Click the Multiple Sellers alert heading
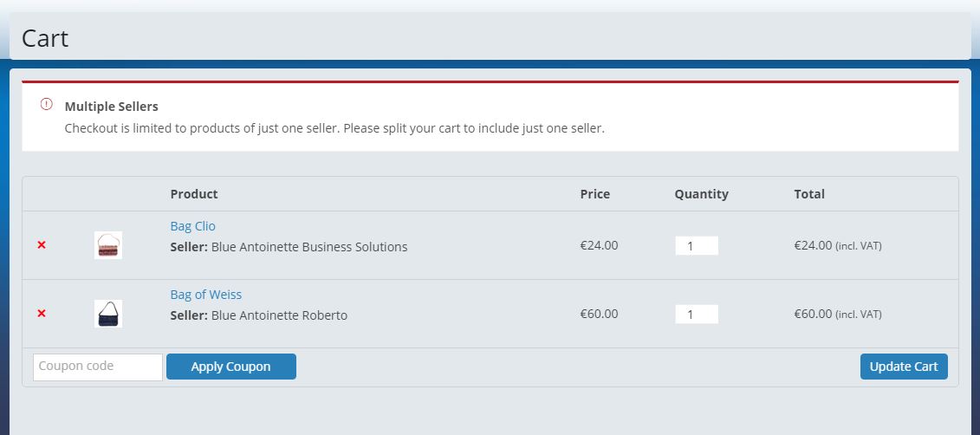 click(x=111, y=107)
